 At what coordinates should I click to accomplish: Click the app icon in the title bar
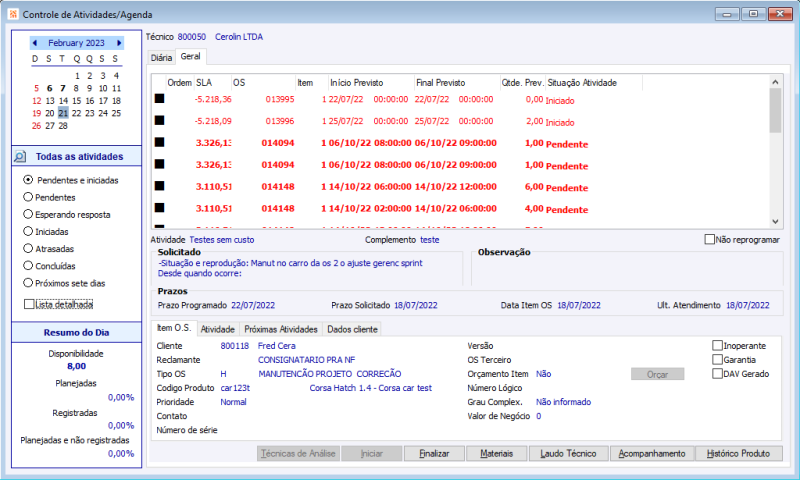pyautogui.click(x=12, y=14)
